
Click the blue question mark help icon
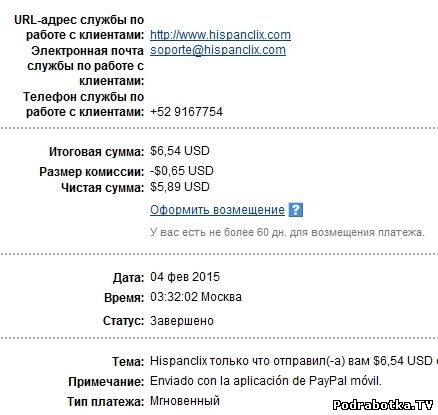coord(296,210)
